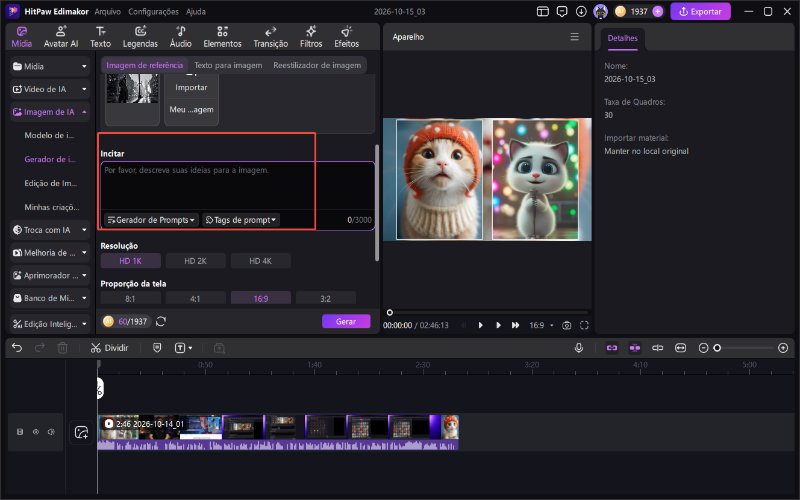The width and height of the screenshot is (800, 500).
Task: Click the Importar button
Action: [x=191, y=87]
